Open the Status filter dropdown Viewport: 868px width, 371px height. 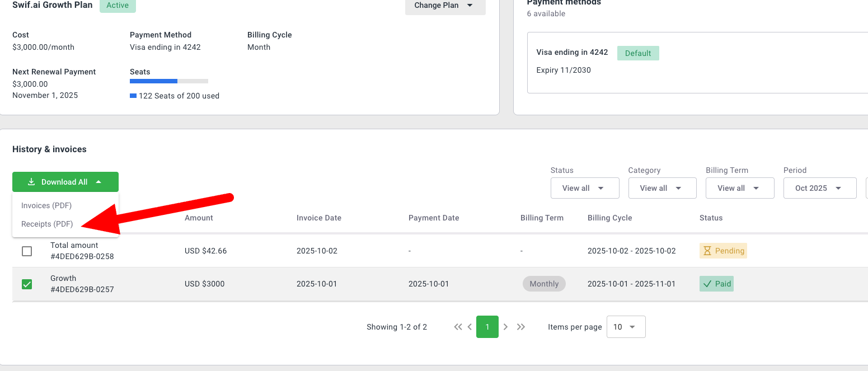pos(585,188)
